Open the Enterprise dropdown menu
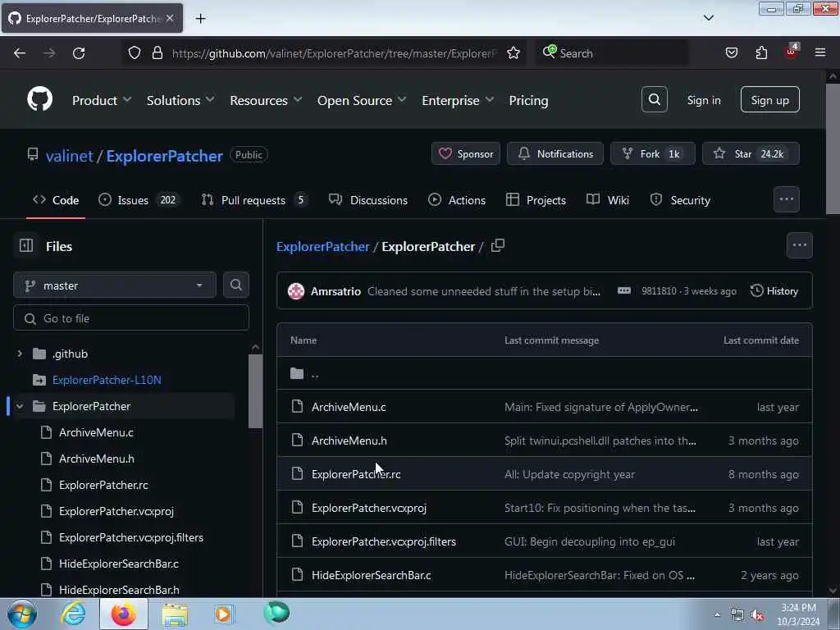The image size is (840, 630). [x=458, y=100]
